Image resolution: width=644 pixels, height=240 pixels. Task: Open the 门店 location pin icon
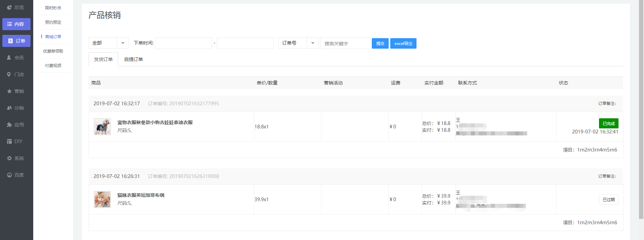(9, 74)
